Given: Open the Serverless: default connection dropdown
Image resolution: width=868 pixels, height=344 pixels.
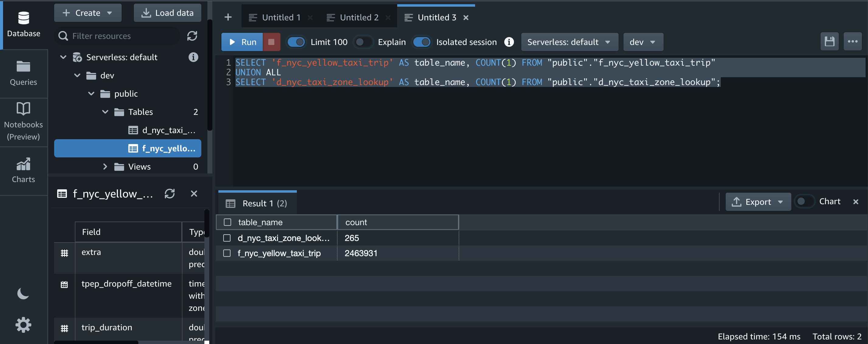Looking at the screenshot, I should coord(569,42).
